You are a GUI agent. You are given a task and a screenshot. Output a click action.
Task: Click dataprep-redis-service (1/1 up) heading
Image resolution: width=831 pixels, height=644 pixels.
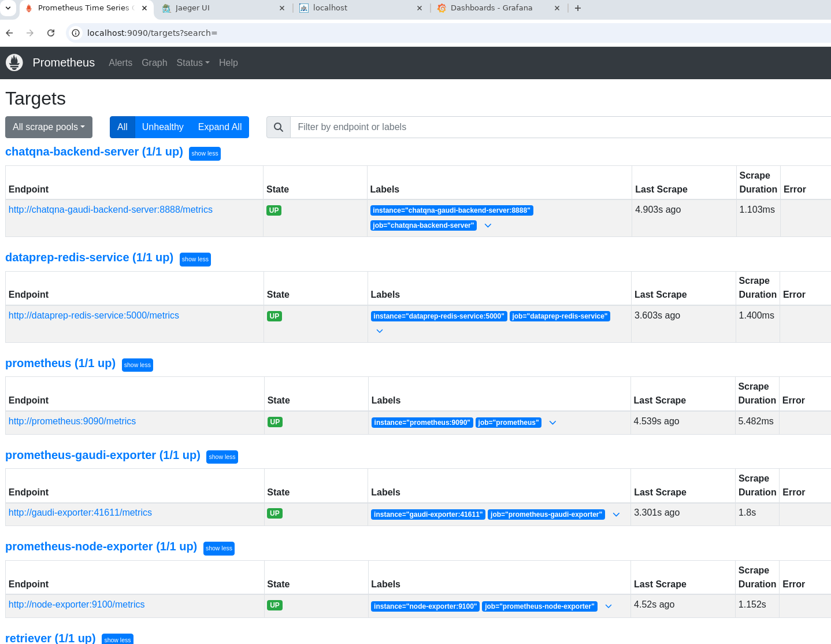(x=90, y=258)
